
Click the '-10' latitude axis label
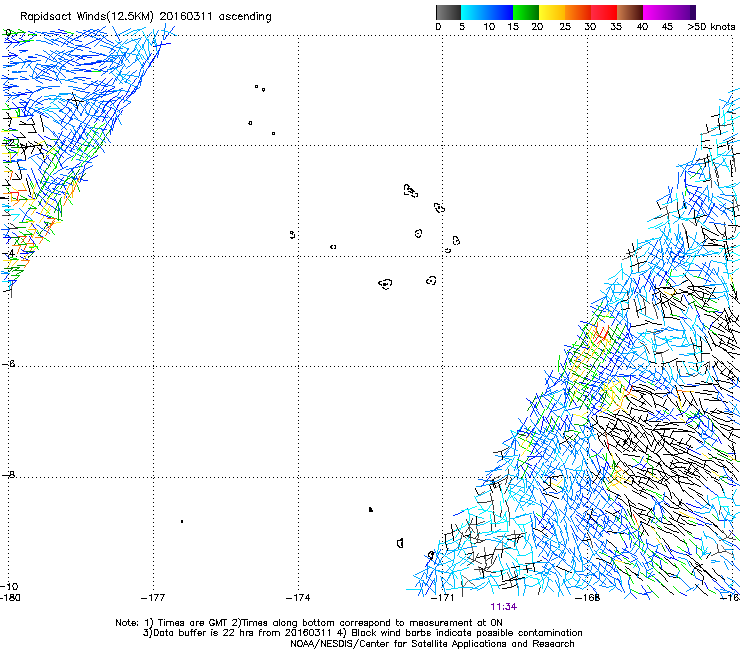pyautogui.click(x=9, y=587)
